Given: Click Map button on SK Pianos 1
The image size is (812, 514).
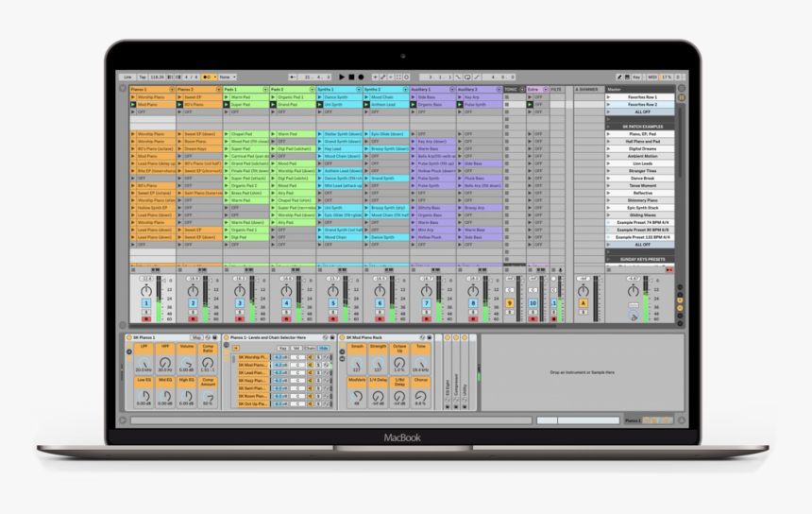Looking at the screenshot, I should pyautogui.click(x=196, y=338).
